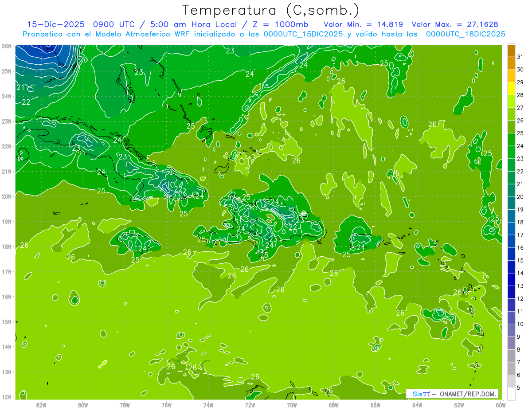Click the '70W' longitude axis label
This screenshot has width=532, height=411.
pyautogui.click(x=292, y=405)
